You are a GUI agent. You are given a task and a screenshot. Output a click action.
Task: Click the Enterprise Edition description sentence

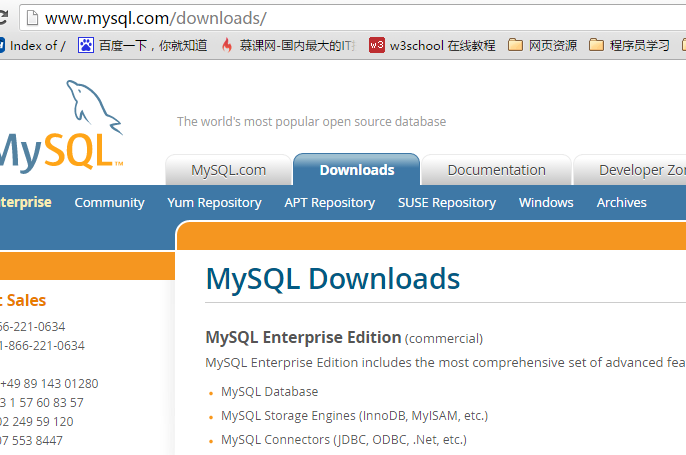[x=445, y=363]
